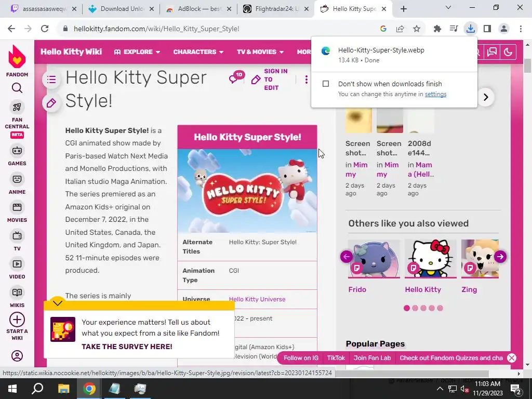Click the Google icon in address bar
This screenshot has height=399, width=532.
[x=383, y=29]
